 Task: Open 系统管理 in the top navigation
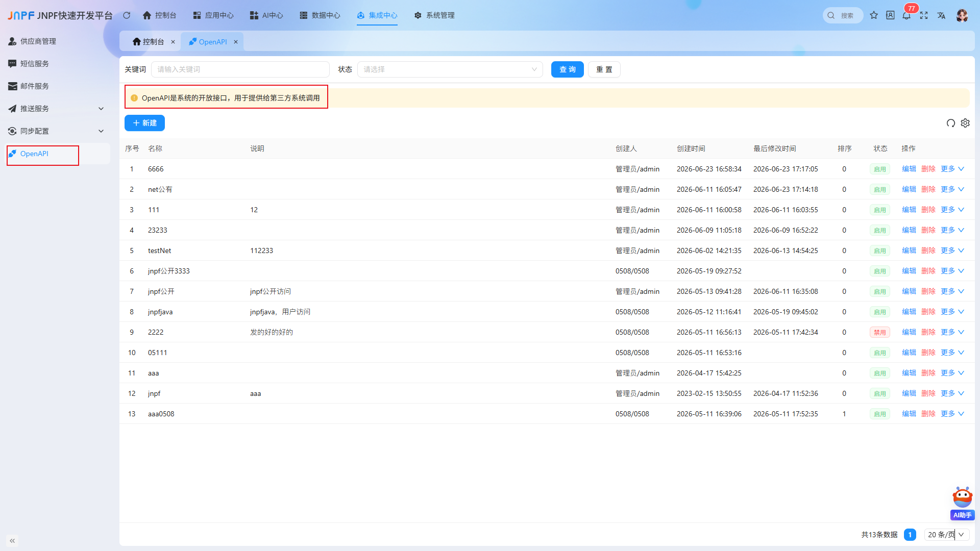pyautogui.click(x=434, y=15)
